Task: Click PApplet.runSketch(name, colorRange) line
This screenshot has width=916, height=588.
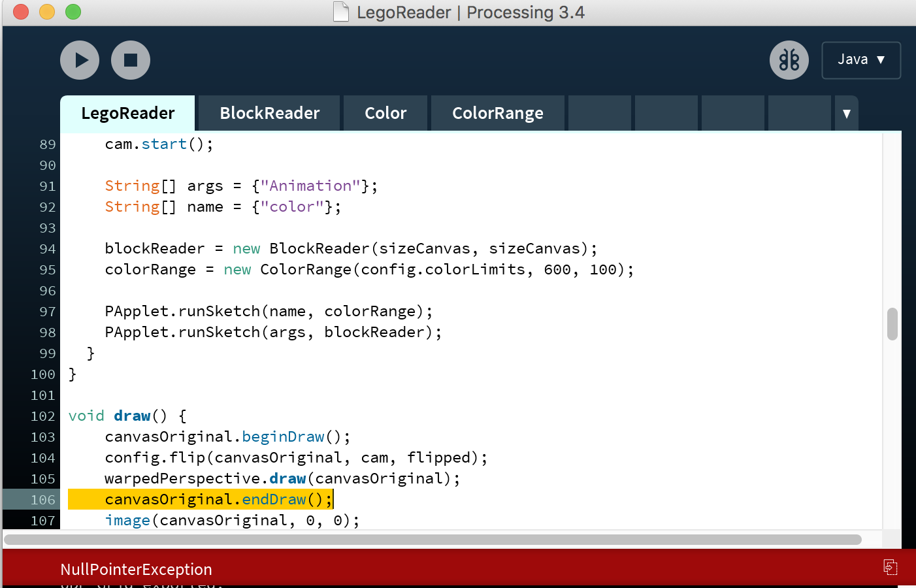Action: click(x=269, y=312)
